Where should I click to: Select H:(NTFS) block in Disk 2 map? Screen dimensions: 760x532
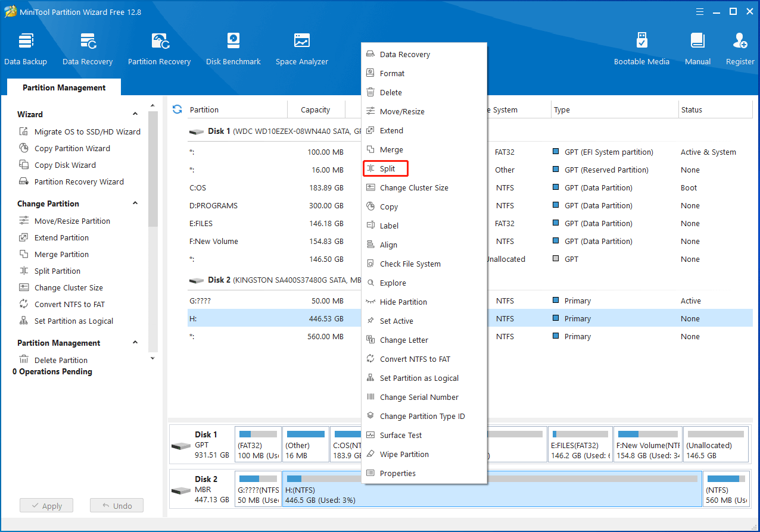point(493,489)
